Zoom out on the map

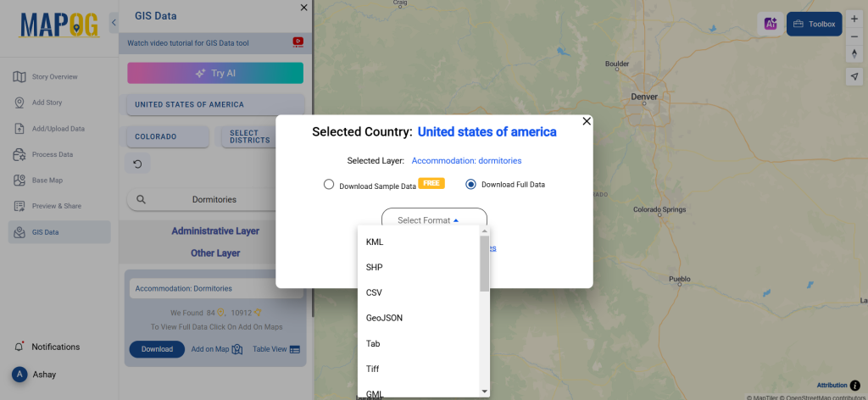click(x=854, y=36)
